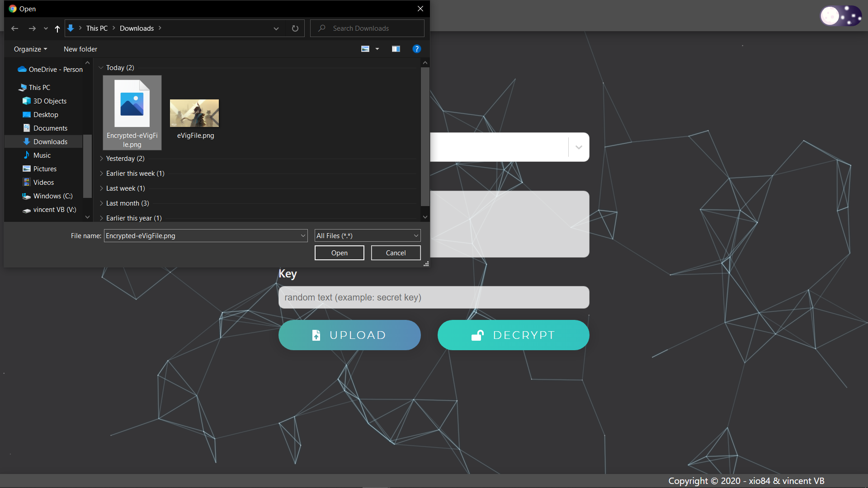Select the Music folder in sidebar

click(42, 155)
